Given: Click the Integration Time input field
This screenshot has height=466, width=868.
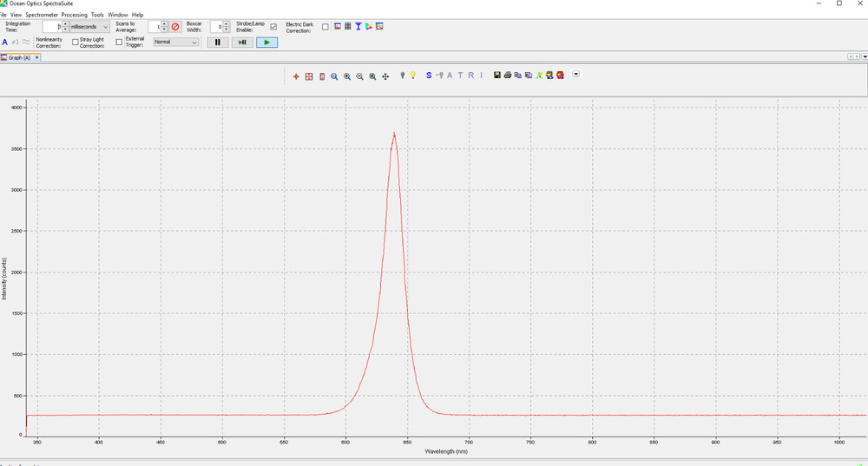Looking at the screenshot, I should (53, 27).
